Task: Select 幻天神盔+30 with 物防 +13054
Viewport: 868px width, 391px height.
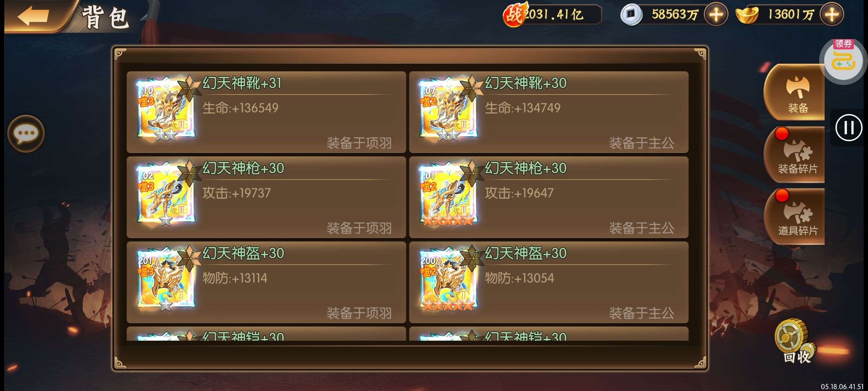Action: point(549,282)
